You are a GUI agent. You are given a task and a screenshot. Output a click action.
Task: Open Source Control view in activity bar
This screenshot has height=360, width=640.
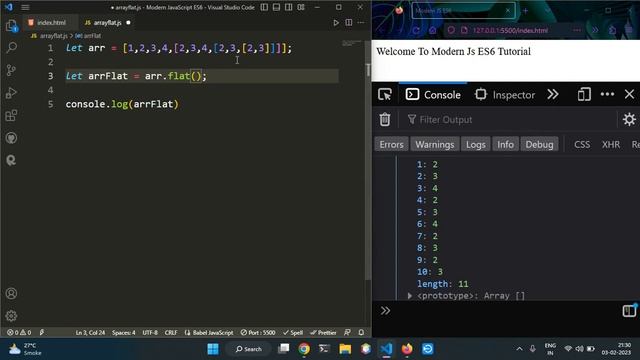click(x=11, y=70)
